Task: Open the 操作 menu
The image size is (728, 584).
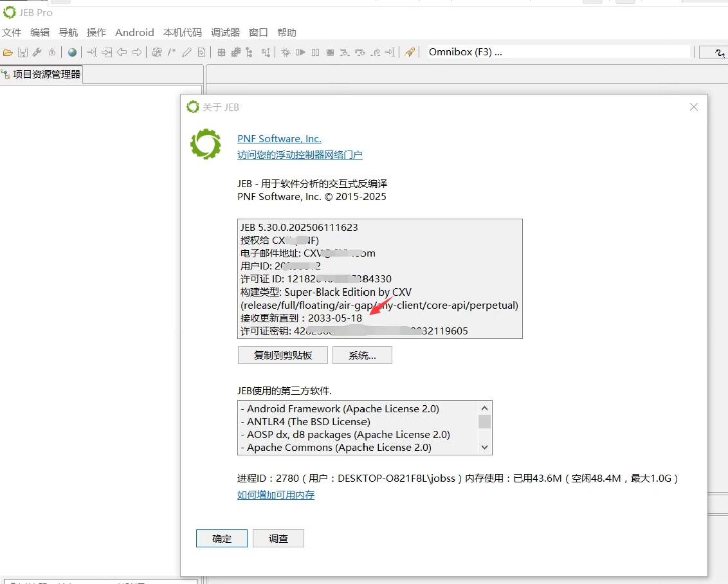Action: pos(96,33)
